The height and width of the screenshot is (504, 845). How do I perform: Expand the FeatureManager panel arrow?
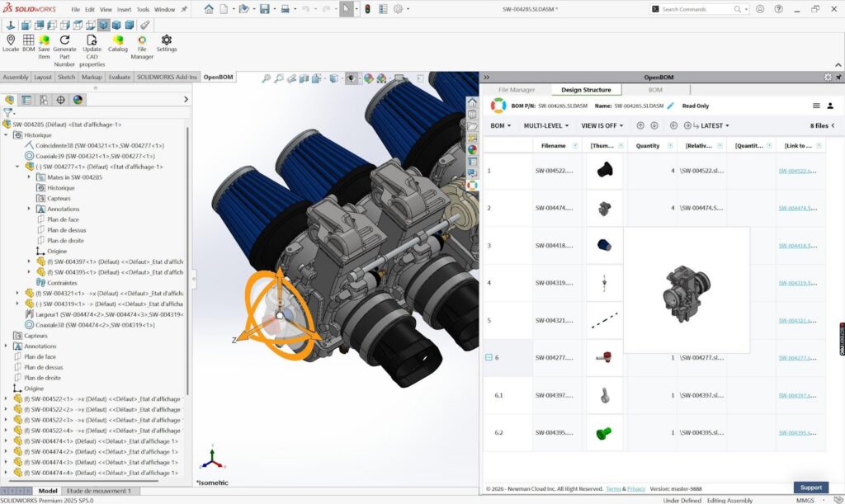(x=186, y=100)
